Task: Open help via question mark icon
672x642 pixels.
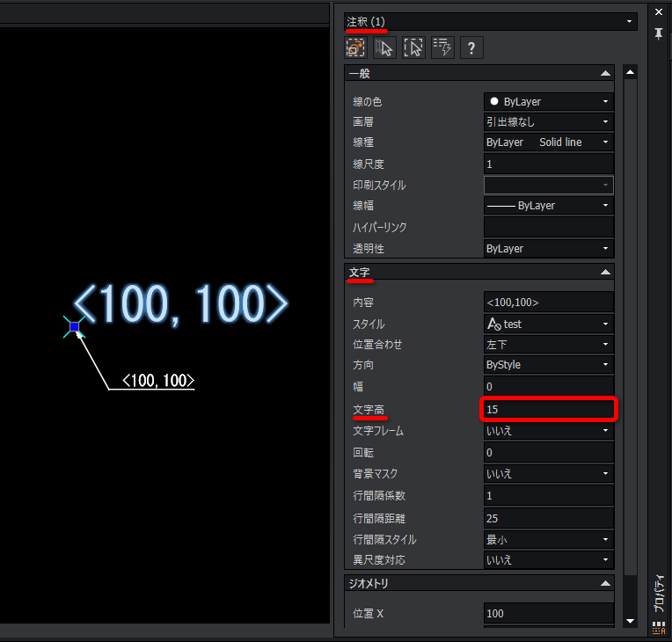Action: pos(471,47)
